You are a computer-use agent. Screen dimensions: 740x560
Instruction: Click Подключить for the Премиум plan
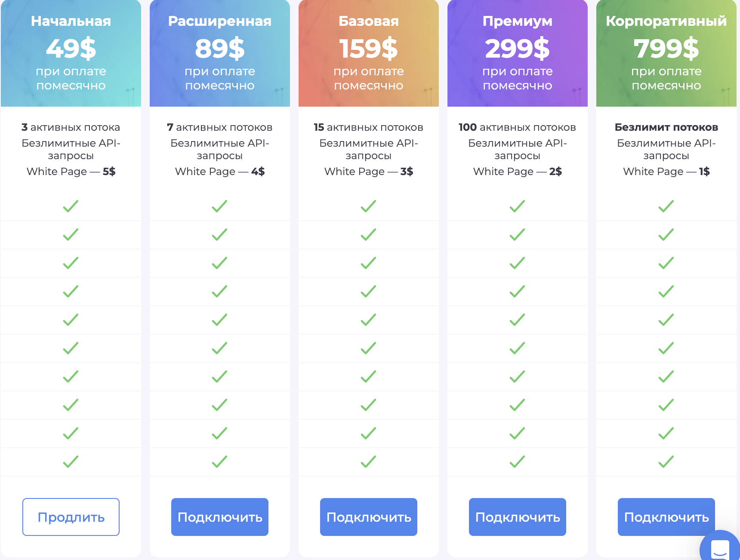coord(518,517)
